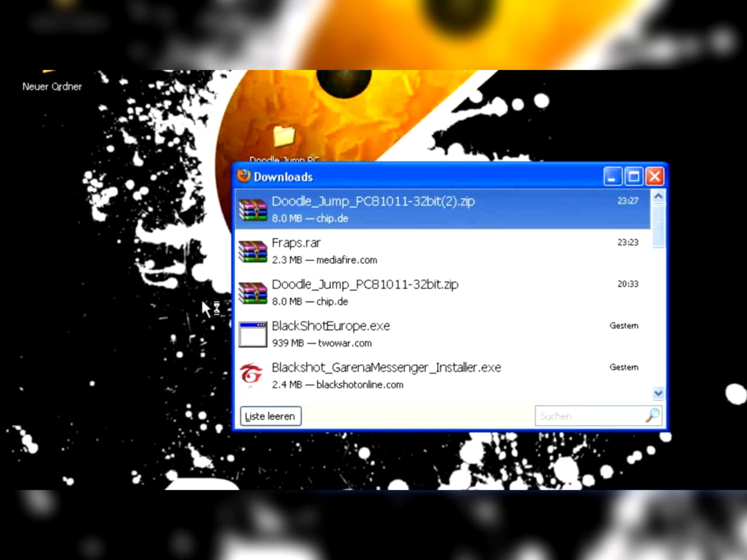The width and height of the screenshot is (747, 560).
Task: Clear the list with Liste leeren
Action: click(x=271, y=416)
